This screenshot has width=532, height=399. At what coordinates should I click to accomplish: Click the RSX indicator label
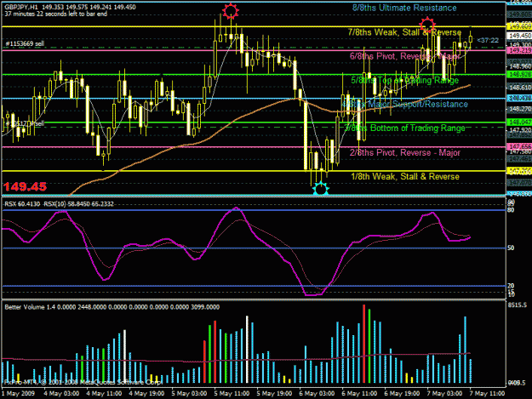[59, 204]
